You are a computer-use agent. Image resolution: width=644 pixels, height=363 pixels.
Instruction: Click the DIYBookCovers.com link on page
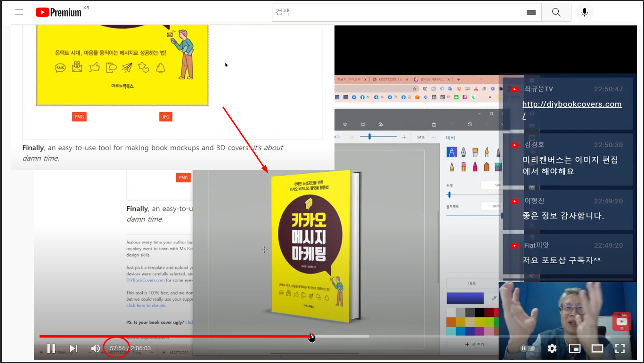click(145, 280)
